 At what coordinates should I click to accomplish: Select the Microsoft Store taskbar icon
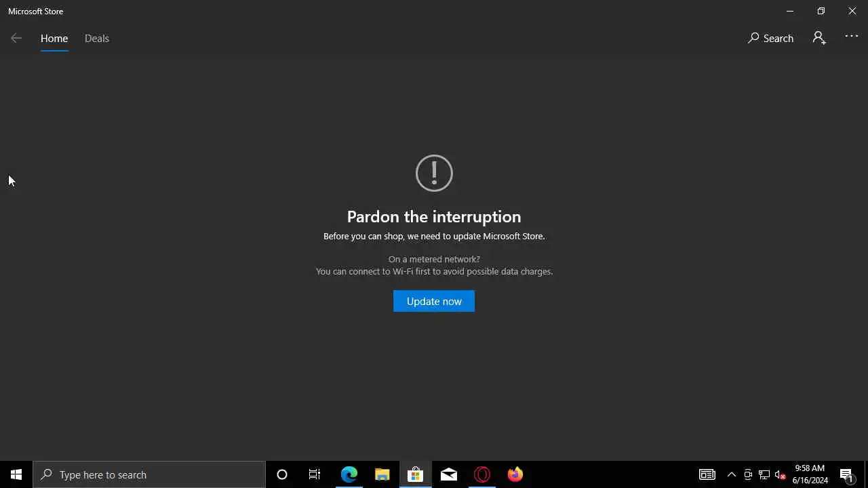tap(415, 474)
